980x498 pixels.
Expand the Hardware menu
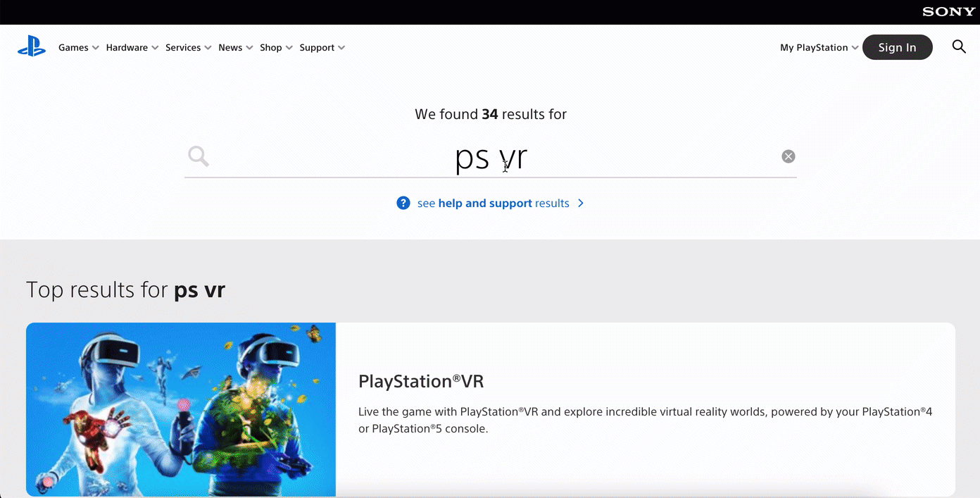[132, 47]
